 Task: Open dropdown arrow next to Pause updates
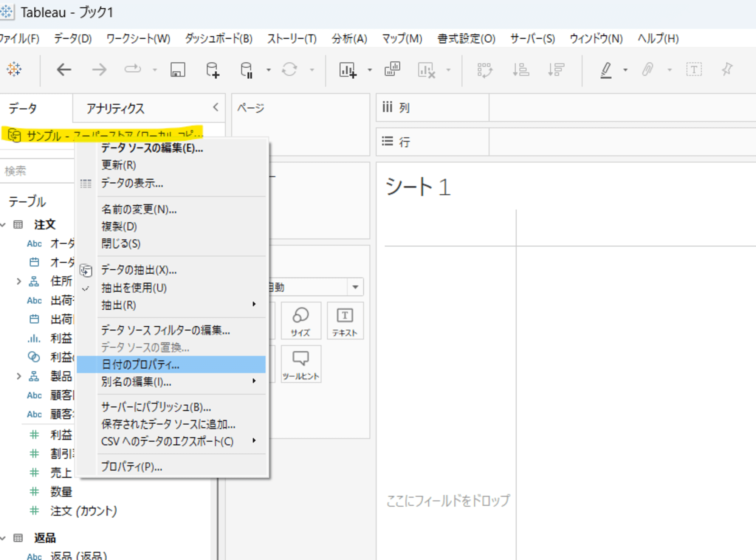(268, 70)
